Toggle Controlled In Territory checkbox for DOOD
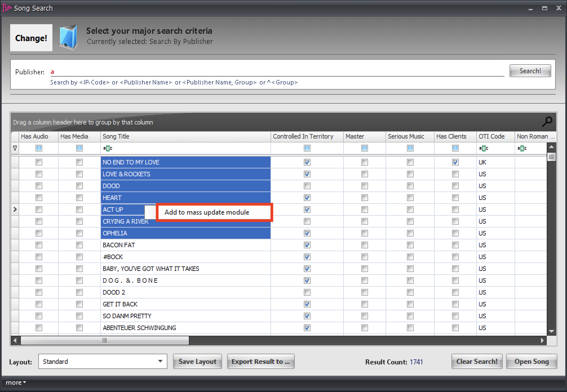567x392 pixels. pyautogui.click(x=307, y=186)
